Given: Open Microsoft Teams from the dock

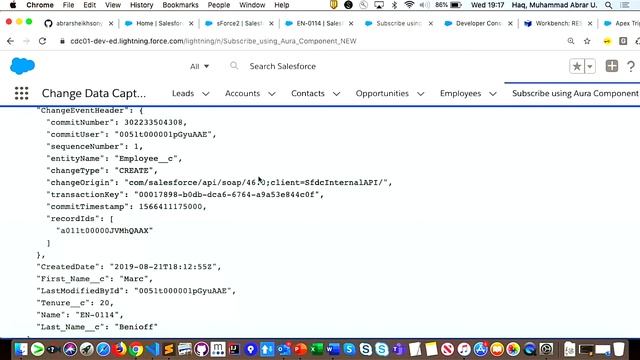Looking at the screenshot, I should 398,349.
